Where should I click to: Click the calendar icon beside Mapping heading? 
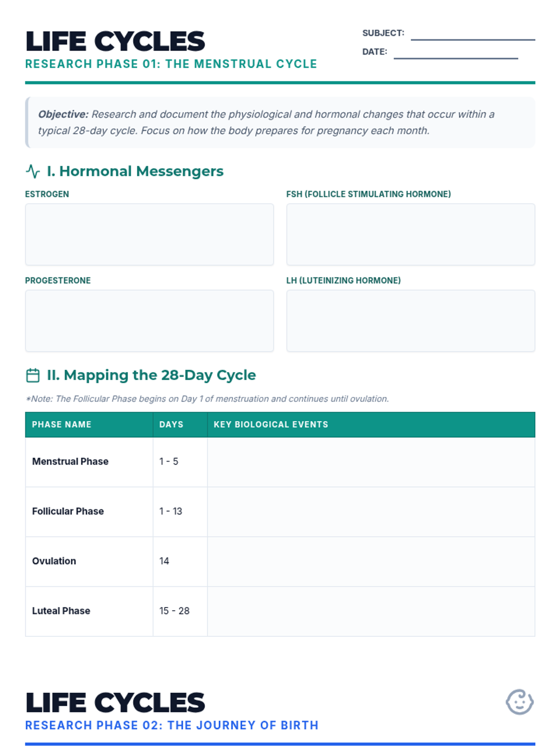(33, 375)
